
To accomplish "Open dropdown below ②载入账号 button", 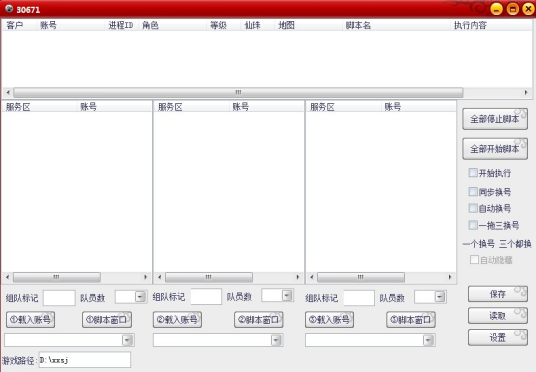I will (x=276, y=340).
